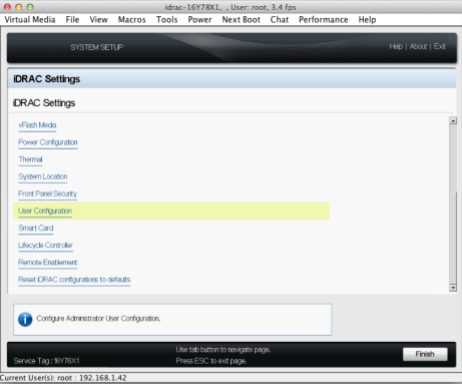Open the Tools menu

click(167, 20)
